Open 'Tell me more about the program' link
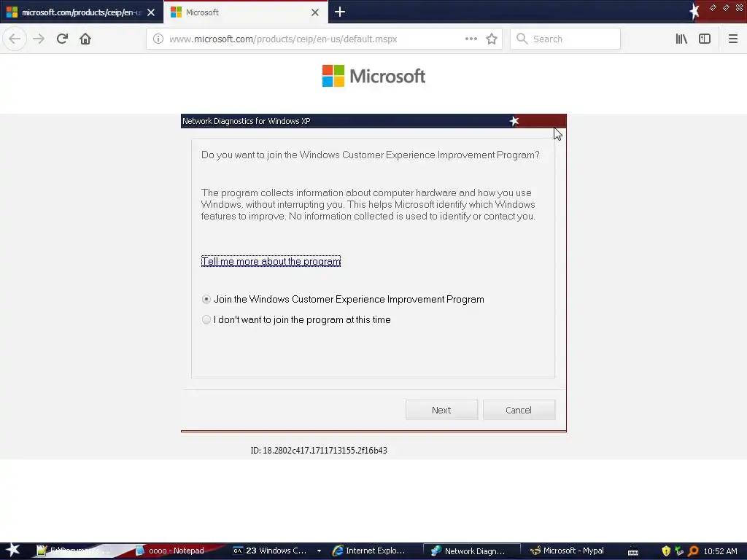 [x=271, y=262]
